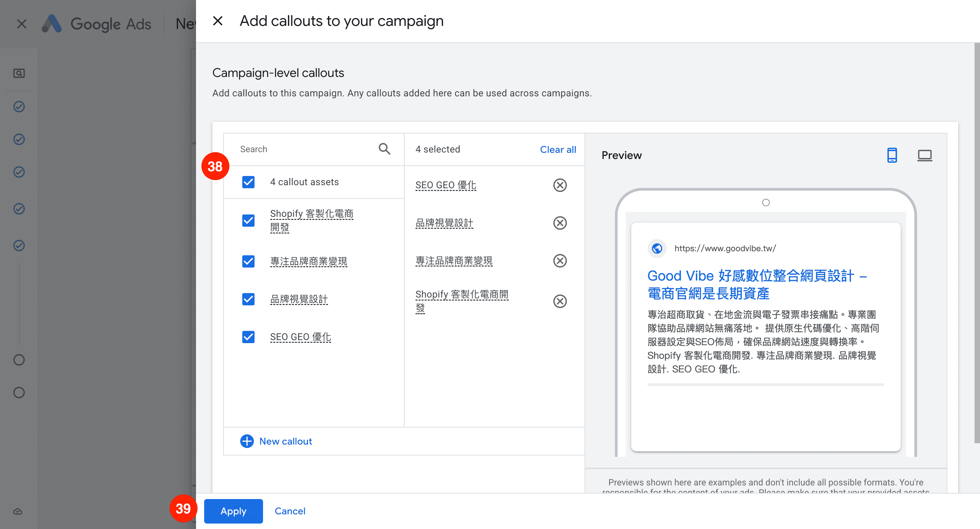Click the New callout link text
This screenshot has width=980, height=529.
[285, 441]
